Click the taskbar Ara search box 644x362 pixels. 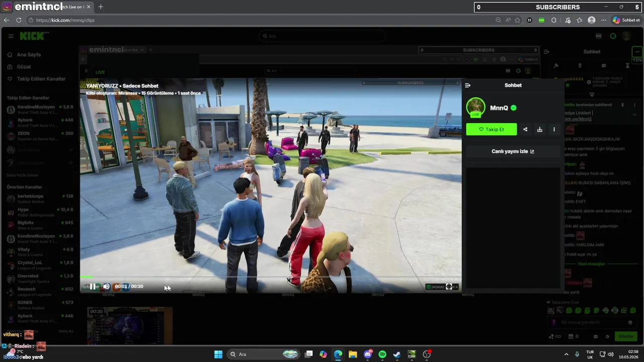(x=264, y=354)
